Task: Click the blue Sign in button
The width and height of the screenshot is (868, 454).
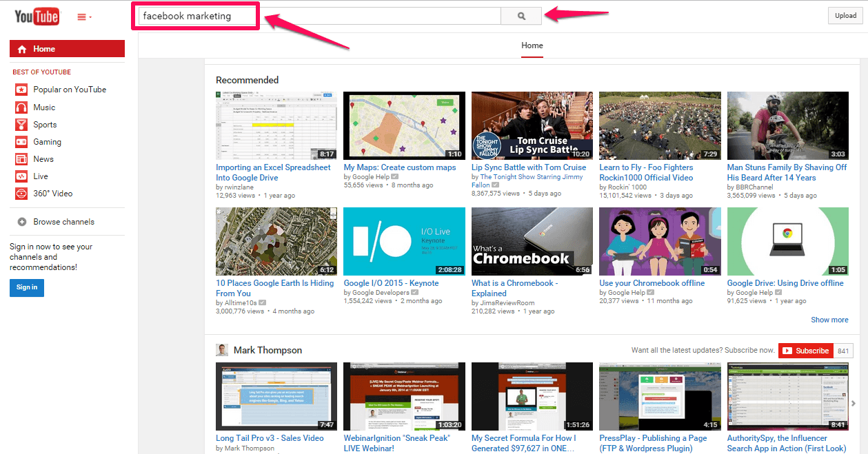Action: pyautogui.click(x=27, y=287)
